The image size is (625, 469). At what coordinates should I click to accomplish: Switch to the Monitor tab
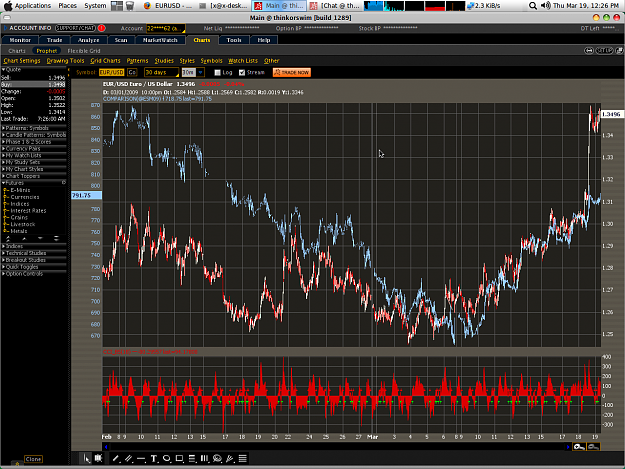pyautogui.click(x=20, y=40)
